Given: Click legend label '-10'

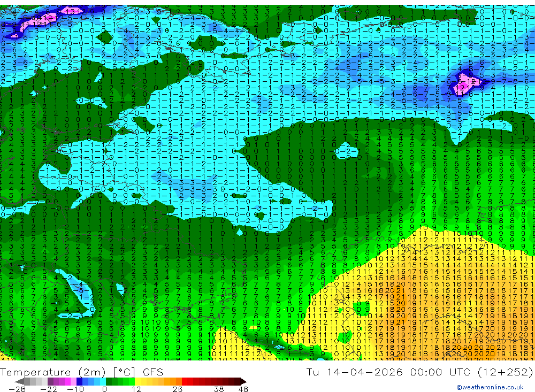Looking at the screenshot, I should (x=75, y=389).
